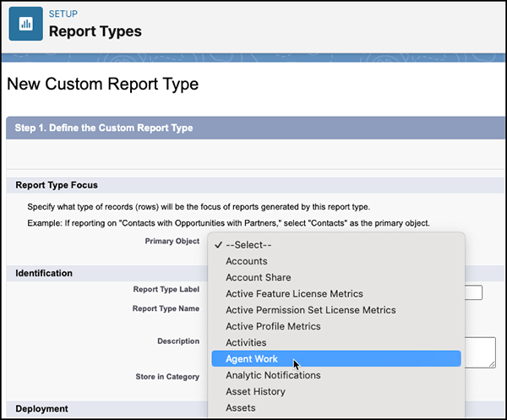Pick Activities from the dropdown list

point(336,342)
